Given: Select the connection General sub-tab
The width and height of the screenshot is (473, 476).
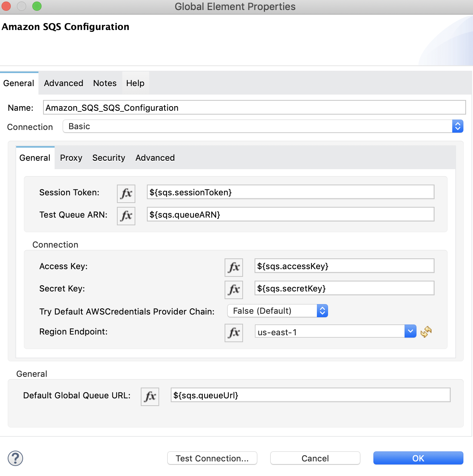Looking at the screenshot, I should coord(35,158).
